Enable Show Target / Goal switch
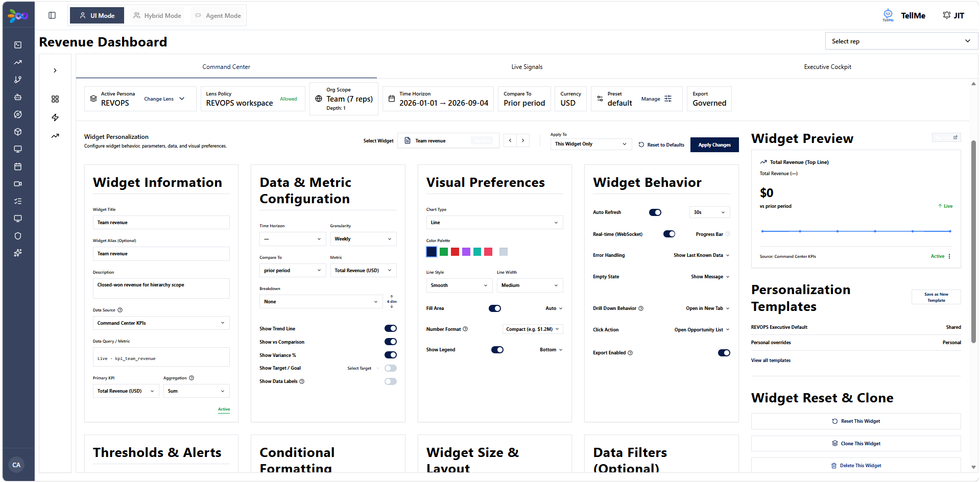 (391, 368)
